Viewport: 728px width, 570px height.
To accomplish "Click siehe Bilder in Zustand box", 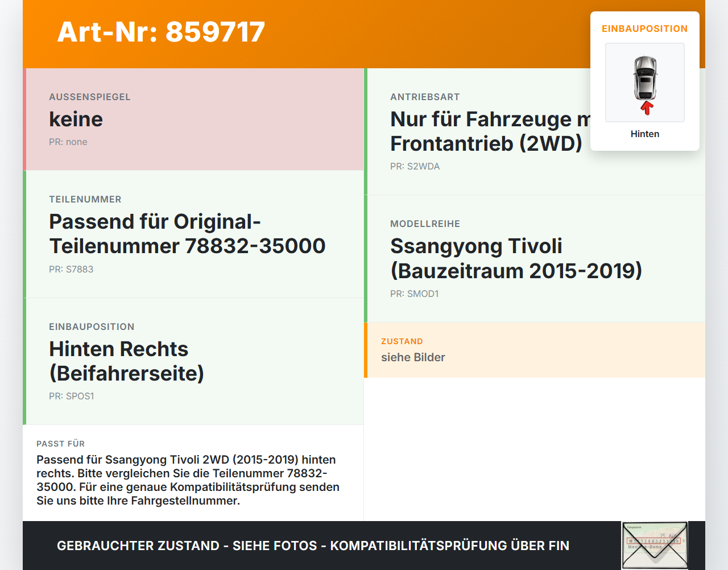I will tap(413, 357).
